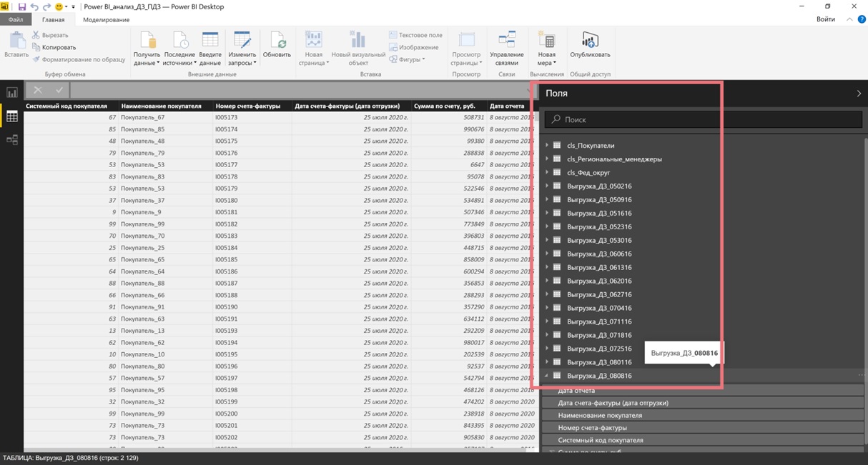Screen dimensions: 868x465
Task: Expand cls_Региональные_менеджеры table
Action: pyautogui.click(x=547, y=159)
